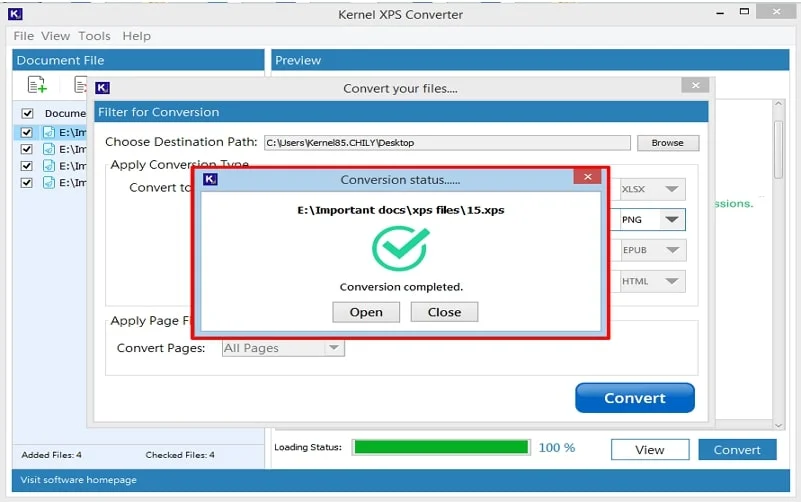Click the Kernel logo in main title bar
Viewport: 801px width, 502px height.
[15, 14]
